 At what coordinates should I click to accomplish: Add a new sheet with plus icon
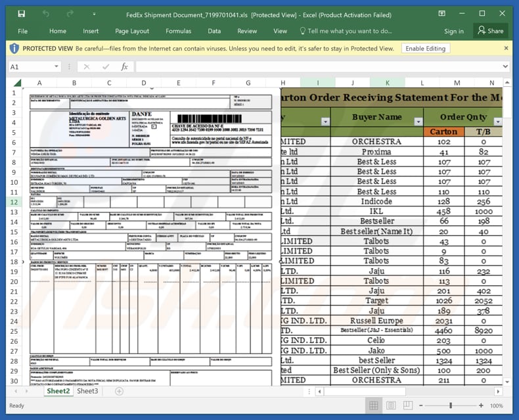[x=119, y=391]
